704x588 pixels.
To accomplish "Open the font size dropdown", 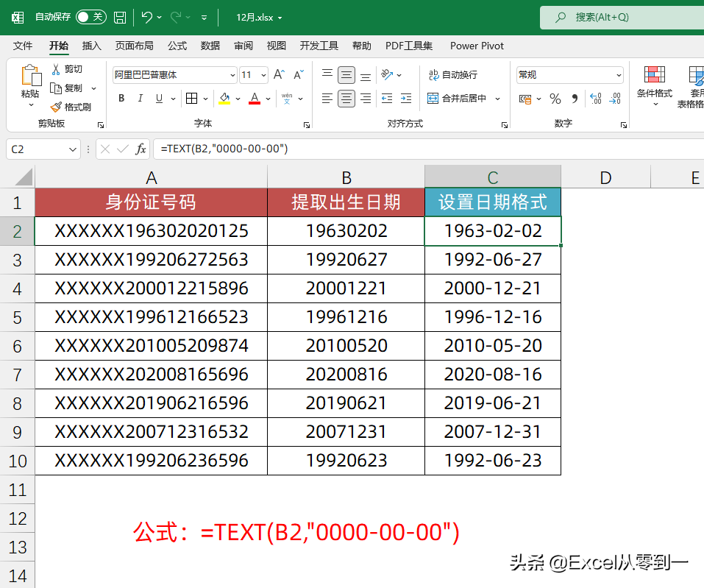I will point(263,75).
